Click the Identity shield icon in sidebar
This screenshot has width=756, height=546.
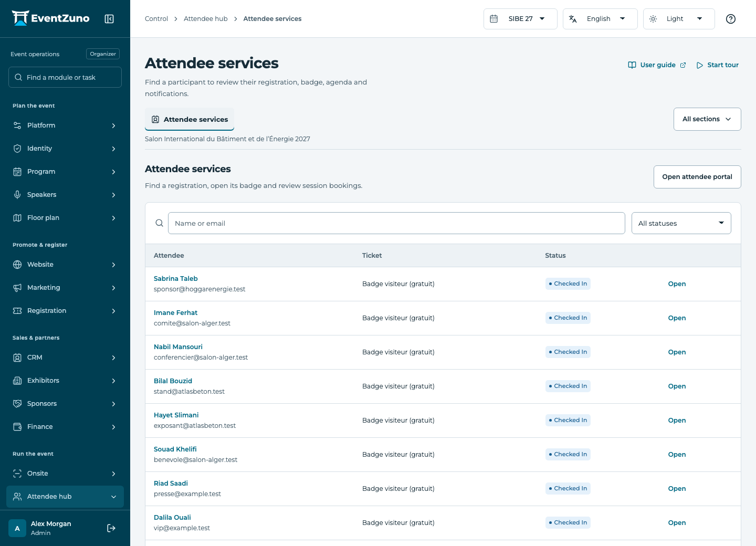(17, 149)
